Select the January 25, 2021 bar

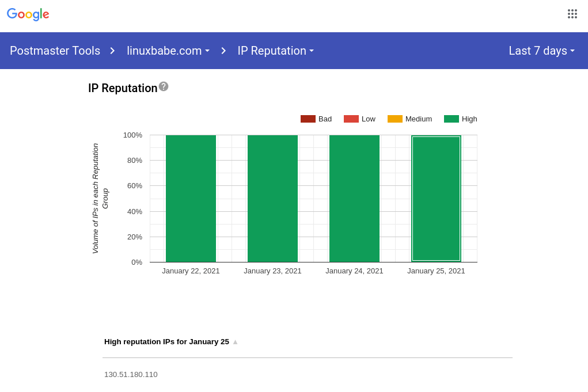tap(436, 199)
